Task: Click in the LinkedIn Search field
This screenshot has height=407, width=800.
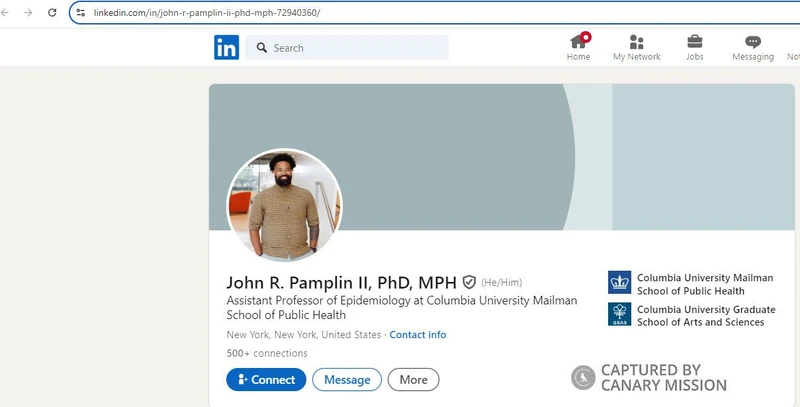Action: 346,47
